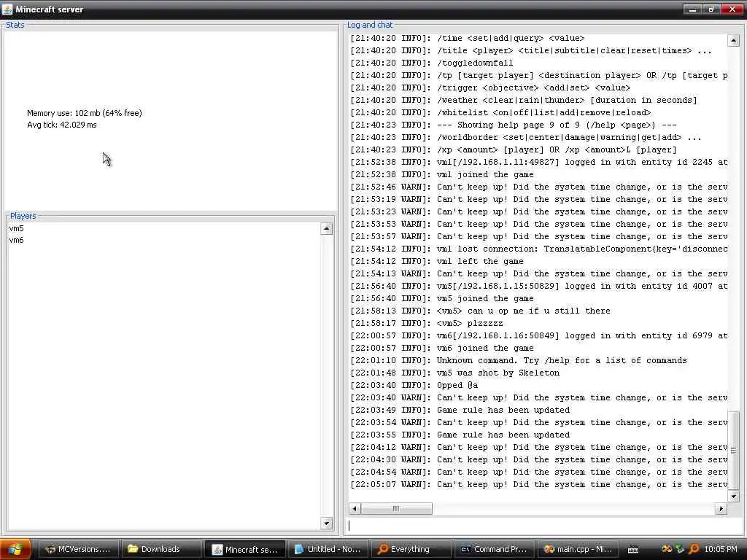Click the 'Unknown command' log line
The image size is (747, 560).
coord(519,360)
